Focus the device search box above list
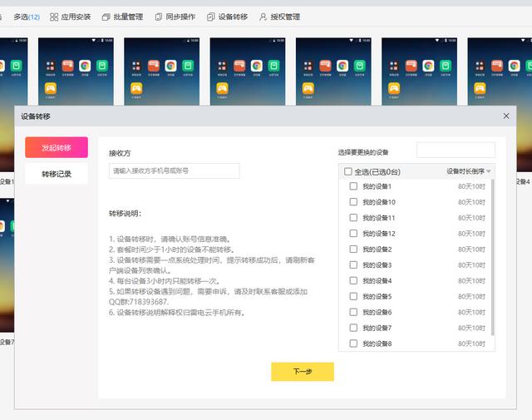 [456, 150]
